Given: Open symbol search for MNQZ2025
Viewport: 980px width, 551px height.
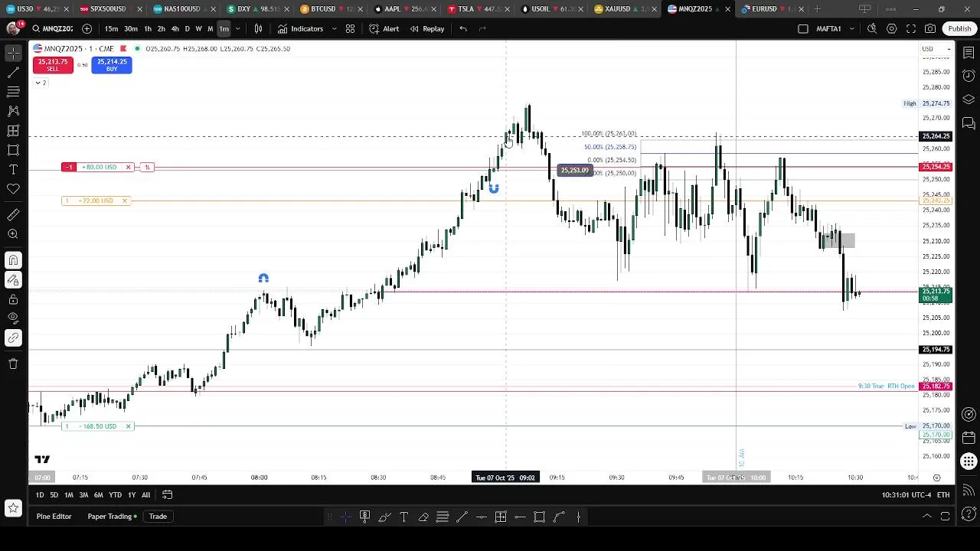Looking at the screenshot, I should (x=53, y=28).
